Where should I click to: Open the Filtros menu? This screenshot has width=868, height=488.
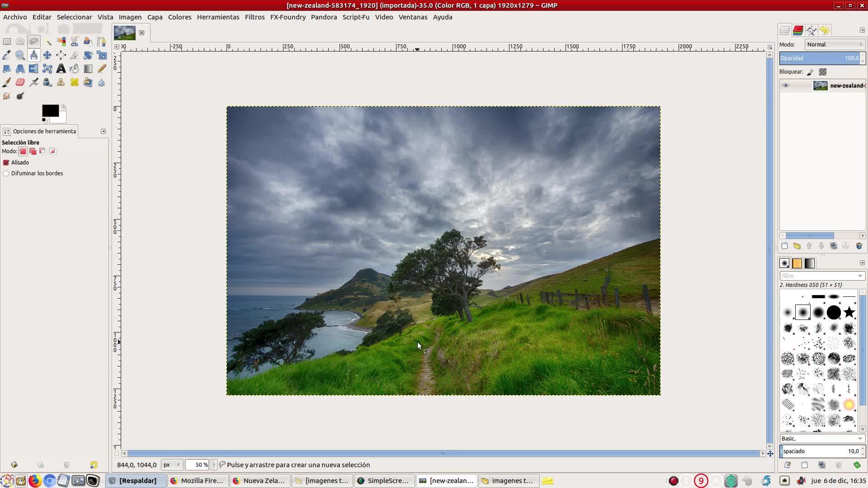(255, 17)
